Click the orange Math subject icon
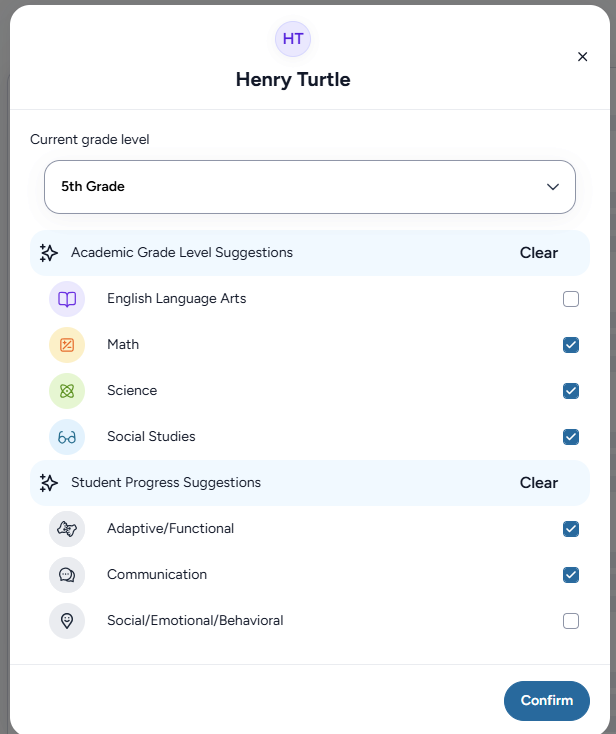 [x=67, y=345]
